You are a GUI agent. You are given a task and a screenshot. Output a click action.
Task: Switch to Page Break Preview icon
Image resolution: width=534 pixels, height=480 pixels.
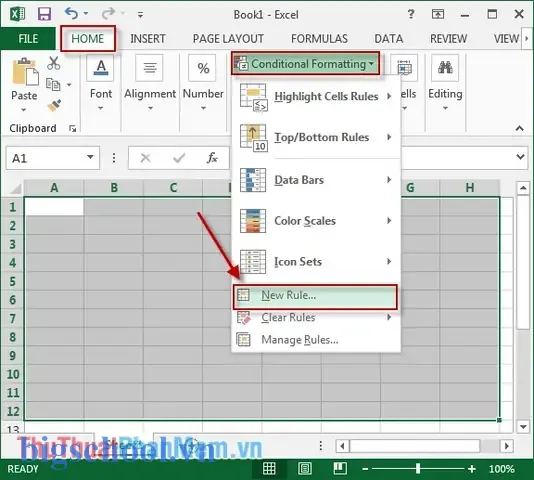[340, 469]
